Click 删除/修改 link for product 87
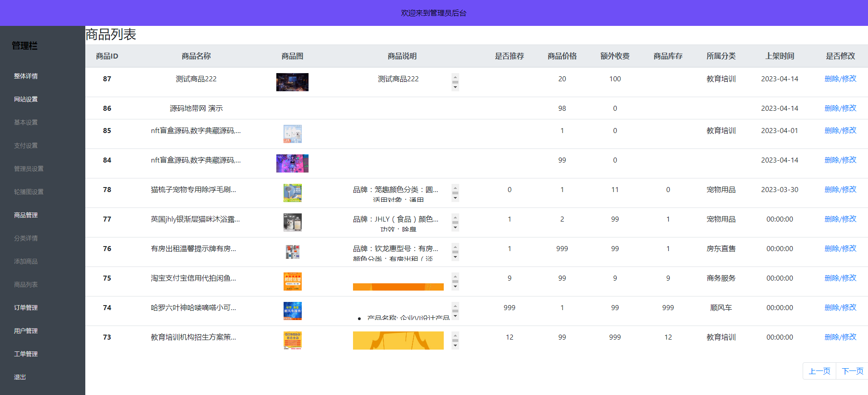This screenshot has height=395, width=868. [840, 79]
